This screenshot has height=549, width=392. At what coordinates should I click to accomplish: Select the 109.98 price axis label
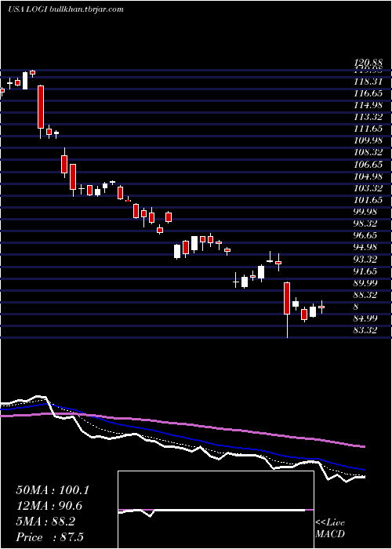tap(368, 140)
